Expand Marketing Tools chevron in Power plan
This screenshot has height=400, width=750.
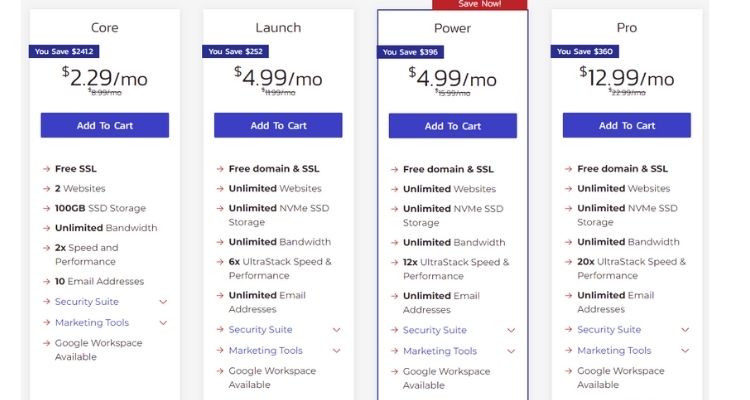(x=511, y=351)
